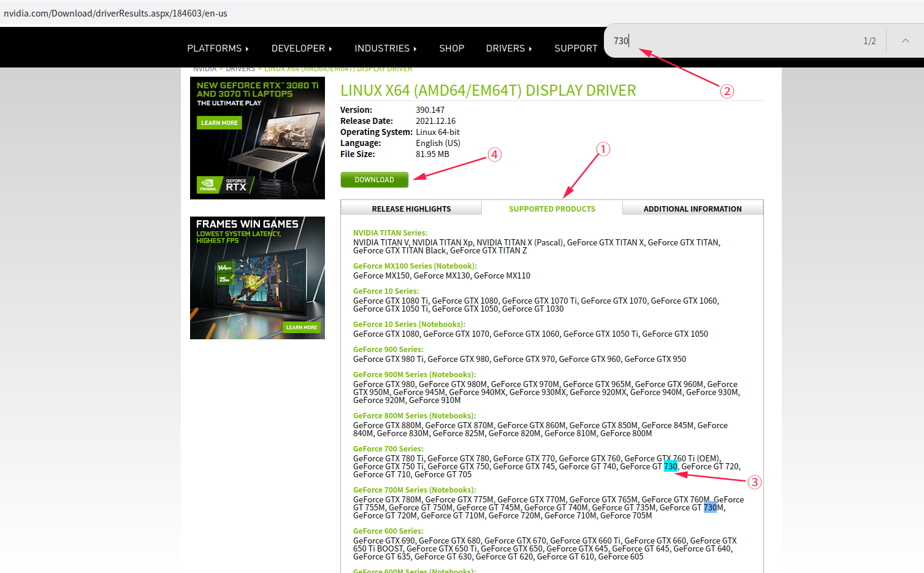Click the highlighted 730 in GeForce GT 730M
Screen dimensions: 924x573
click(x=710, y=507)
